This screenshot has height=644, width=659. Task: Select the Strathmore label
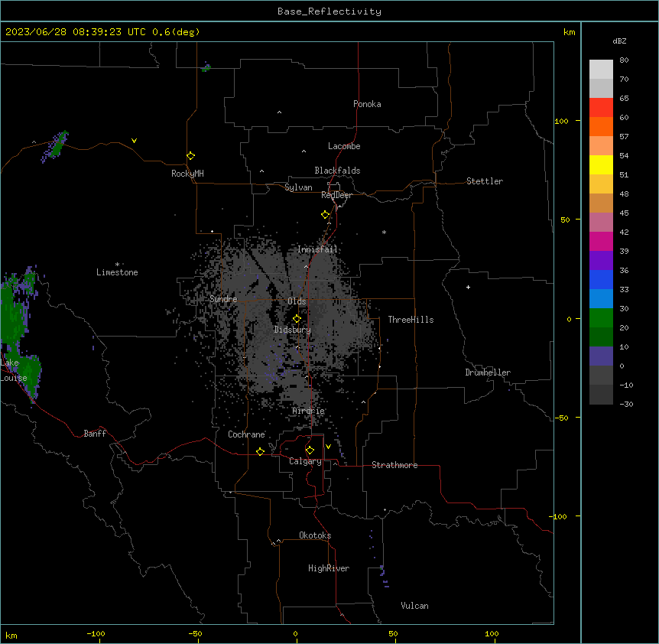394,465
